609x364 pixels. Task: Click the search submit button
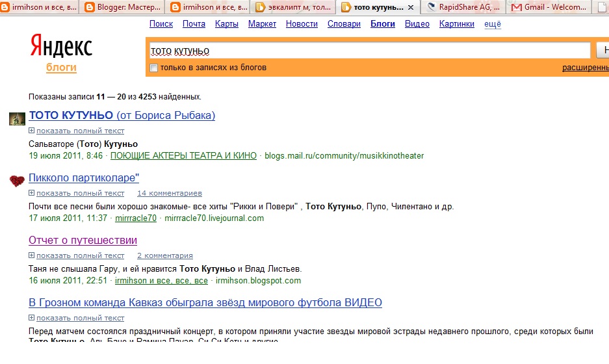[603, 51]
